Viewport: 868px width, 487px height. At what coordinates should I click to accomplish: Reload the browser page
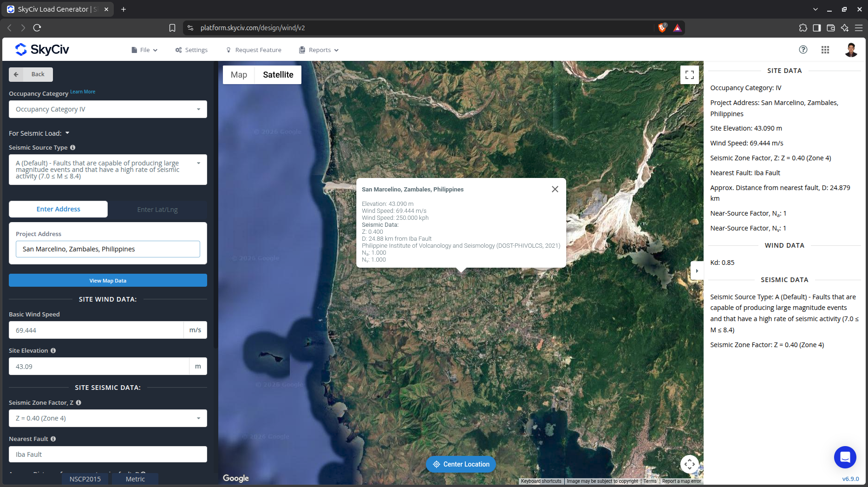click(37, 28)
